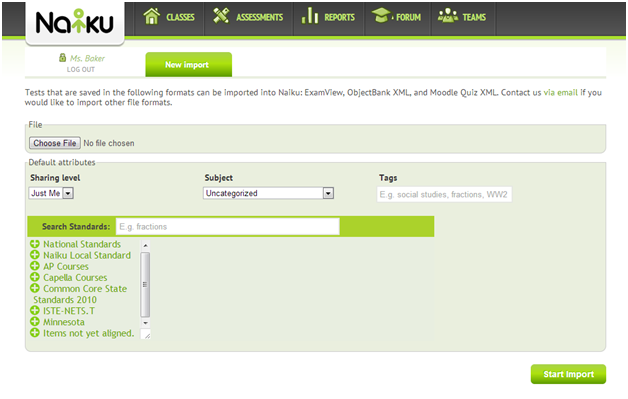The height and width of the screenshot is (399, 628).
Task: Open the Ms. Baker profile link
Action: tap(87, 58)
